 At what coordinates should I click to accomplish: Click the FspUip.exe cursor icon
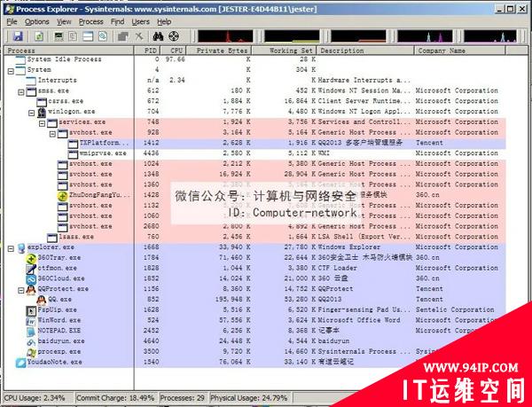click(x=31, y=310)
